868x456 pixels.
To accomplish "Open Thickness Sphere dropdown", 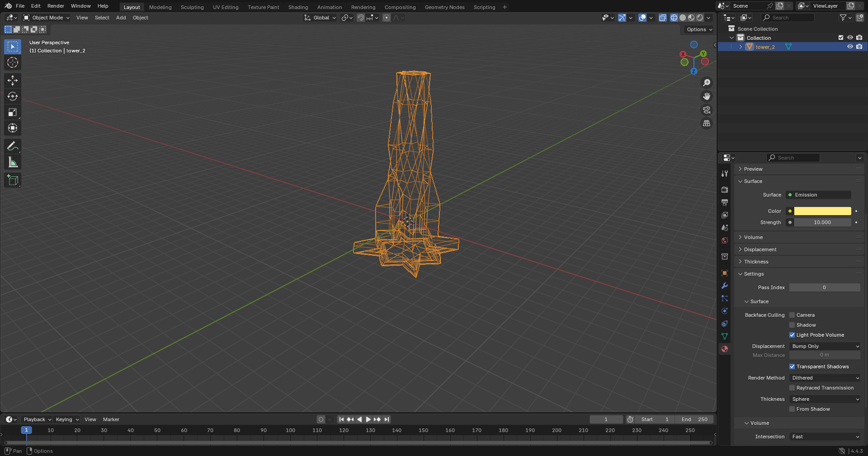I will click(x=825, y=399).
